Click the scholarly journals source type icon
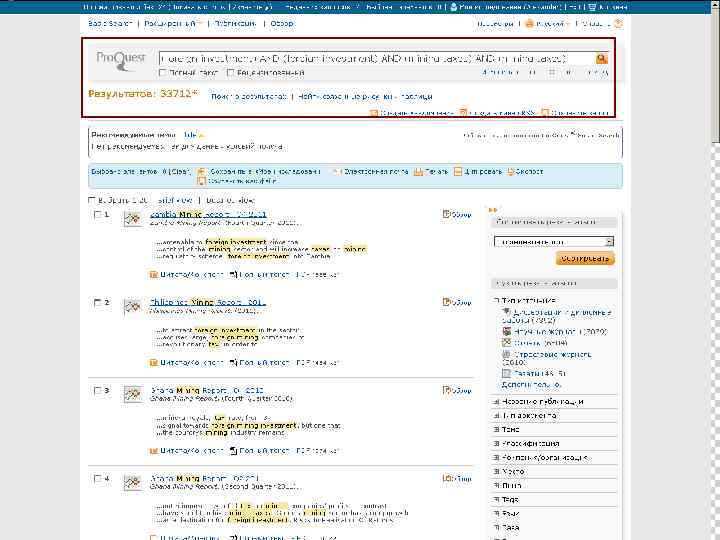720x540 pixels. pos(506,332)
